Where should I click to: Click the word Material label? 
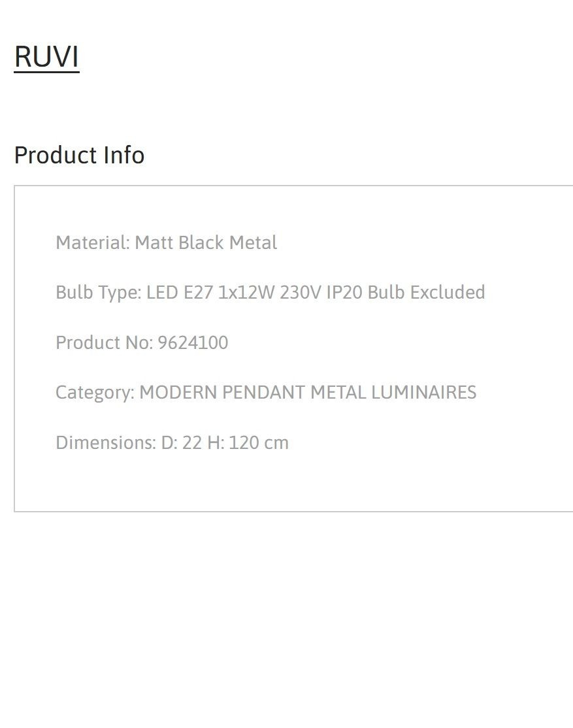point(92,243)
